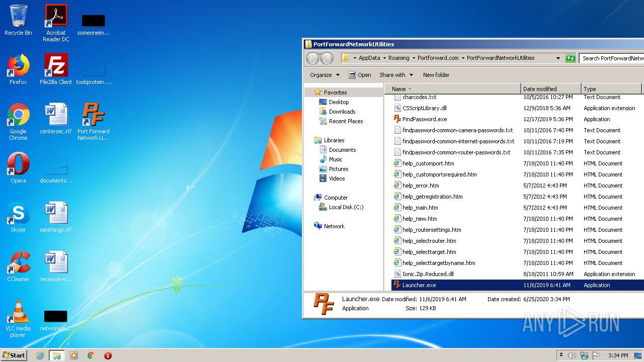
Task: Click the Action Center flag icon
Action: click(596, 355)
